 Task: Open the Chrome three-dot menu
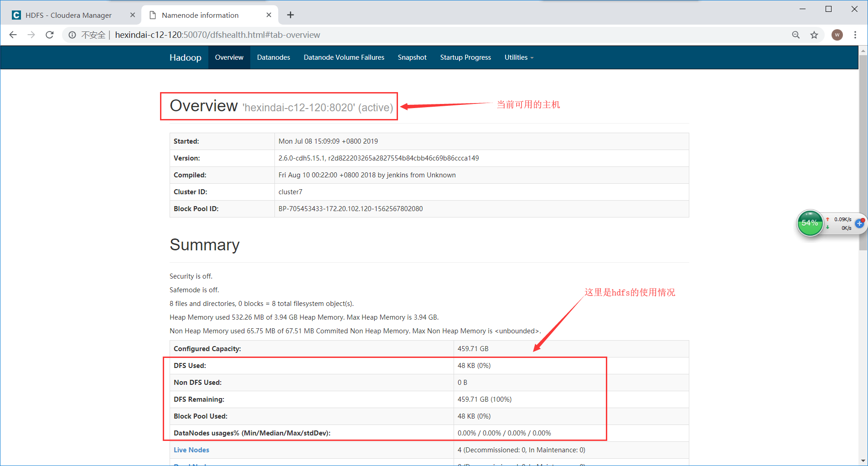pyautogui.click(x=855, y=35)
